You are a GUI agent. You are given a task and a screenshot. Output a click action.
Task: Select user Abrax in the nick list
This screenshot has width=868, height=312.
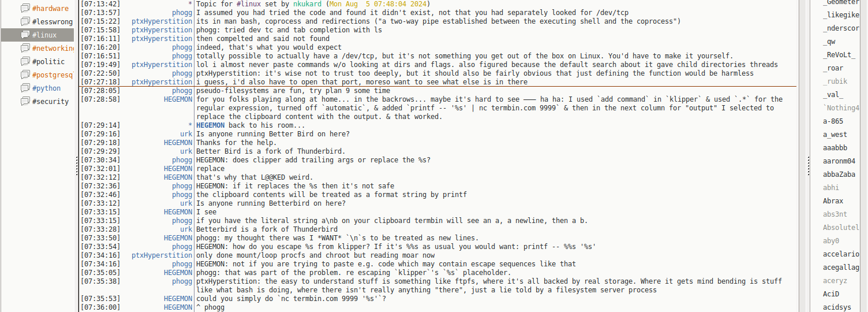(x=833, y=201)
